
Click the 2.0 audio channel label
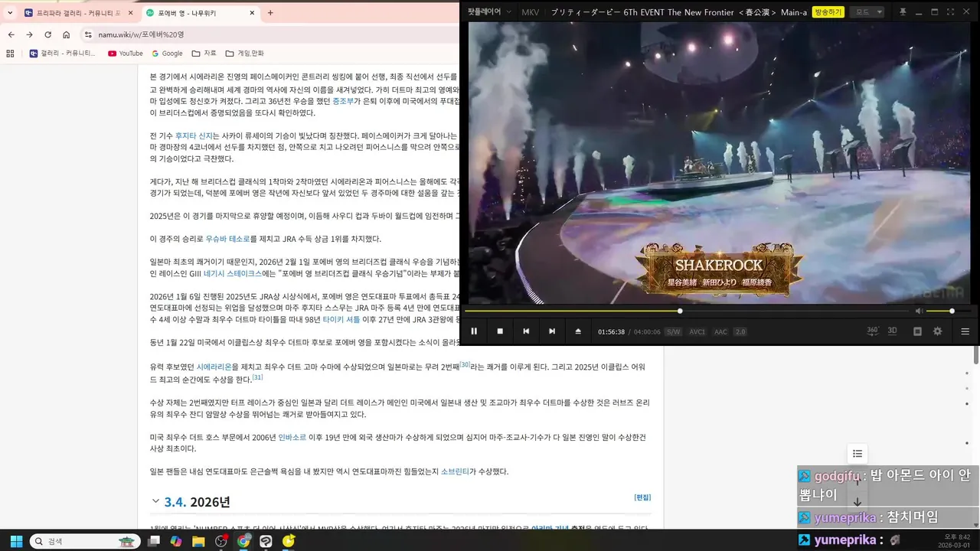[x=740, y=332]
